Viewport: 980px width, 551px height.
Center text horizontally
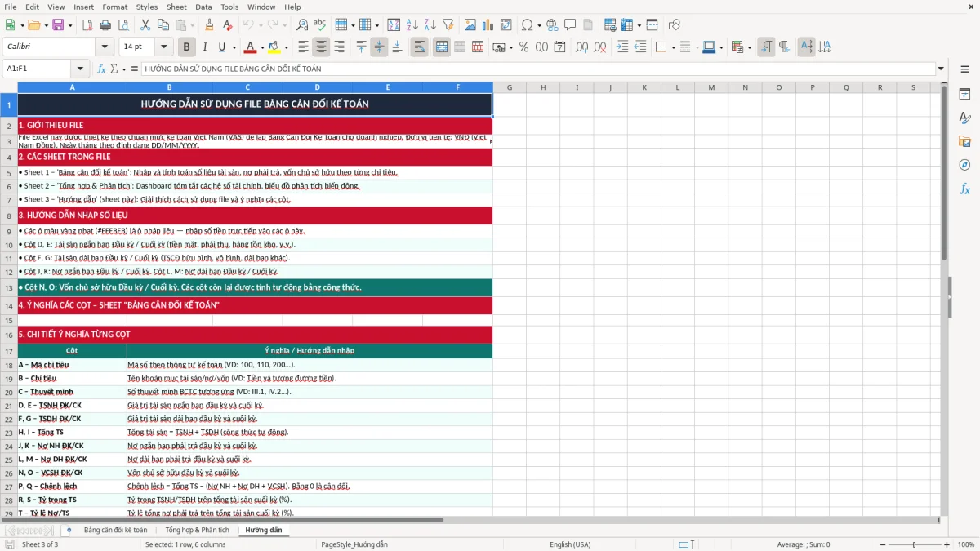point(321,47)
